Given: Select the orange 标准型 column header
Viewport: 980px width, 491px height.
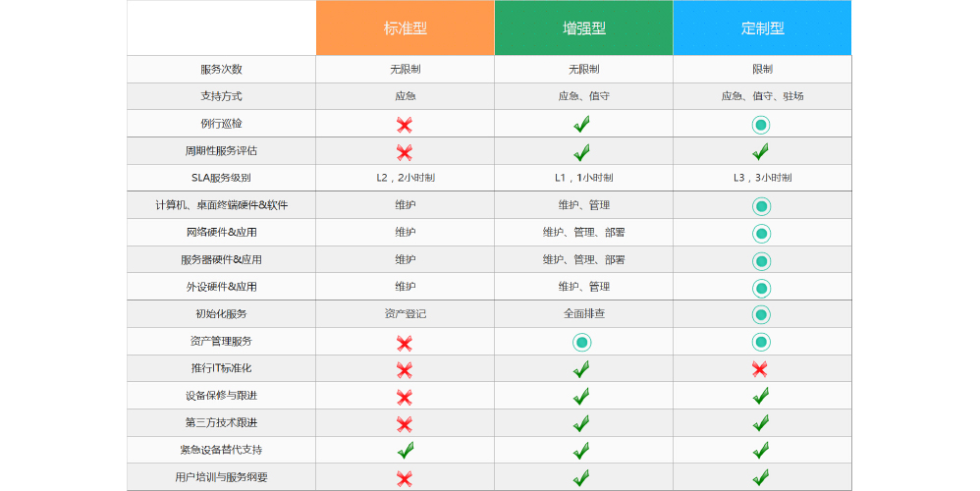Looking at the screenshot, I should pos(405,28).
